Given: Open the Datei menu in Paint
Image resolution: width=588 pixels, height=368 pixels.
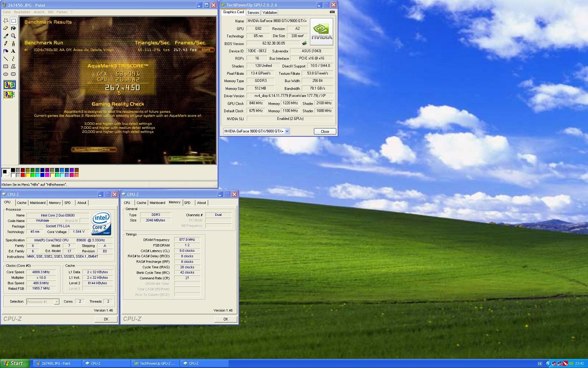Looking at the screenshot, I should click(x=7, y=12).
